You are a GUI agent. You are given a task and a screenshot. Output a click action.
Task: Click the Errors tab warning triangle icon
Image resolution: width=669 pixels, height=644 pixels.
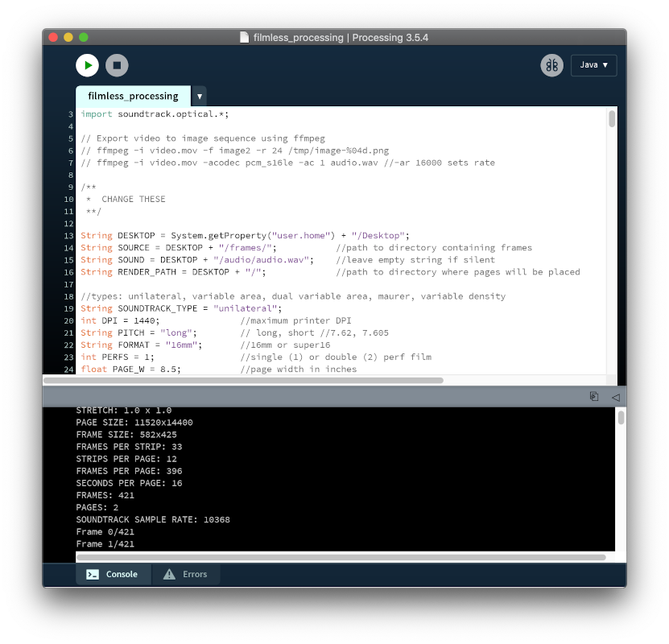coord(169,574)
